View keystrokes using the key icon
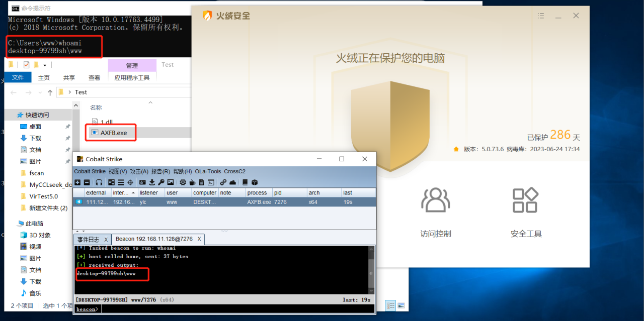 pyautogui.click(x=161, y=182)
